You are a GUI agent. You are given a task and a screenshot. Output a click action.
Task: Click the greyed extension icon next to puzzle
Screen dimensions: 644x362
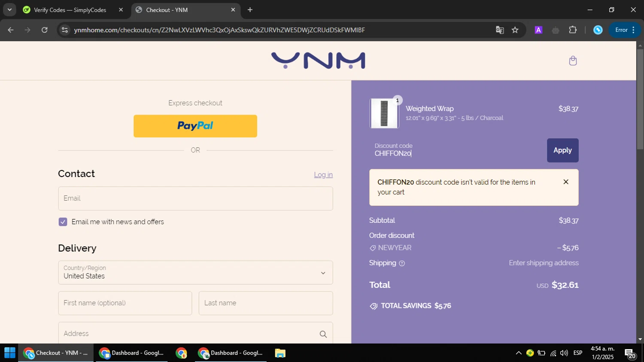(556, 30)
